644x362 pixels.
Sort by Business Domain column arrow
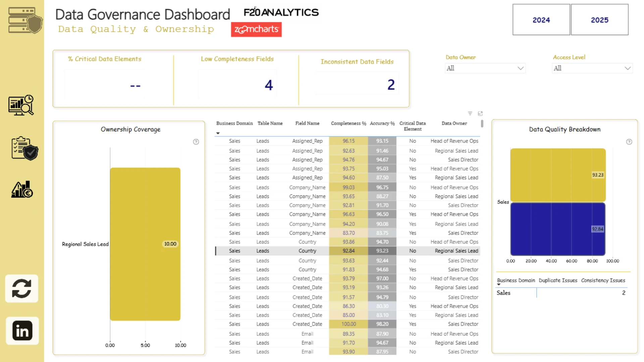click(x=218, y=133)
